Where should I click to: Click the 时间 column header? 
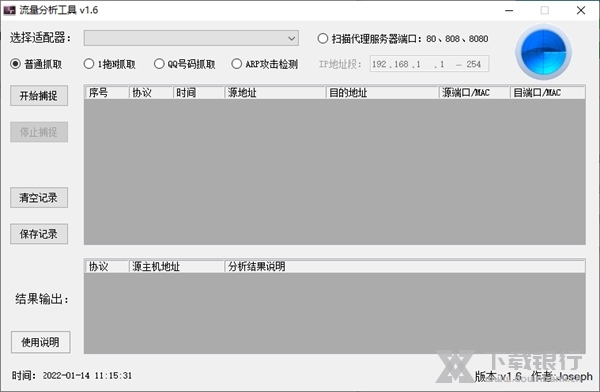199,93
